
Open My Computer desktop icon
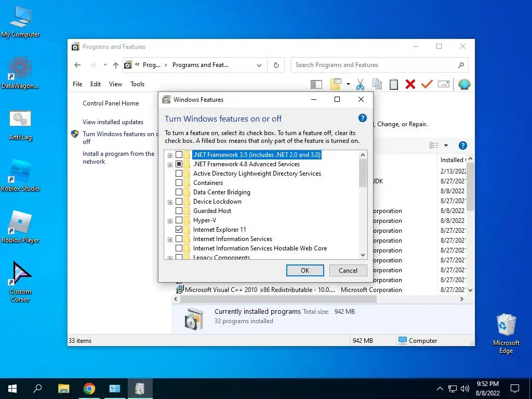click(x=20, y=22)
